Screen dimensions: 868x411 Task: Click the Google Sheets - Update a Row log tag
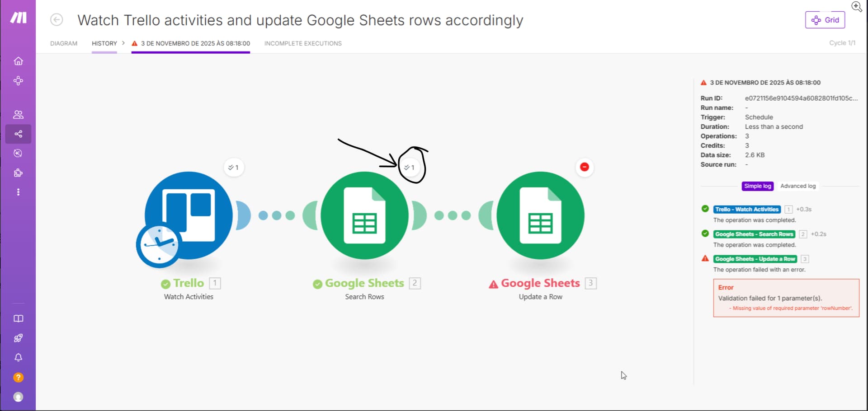(755, 259)
